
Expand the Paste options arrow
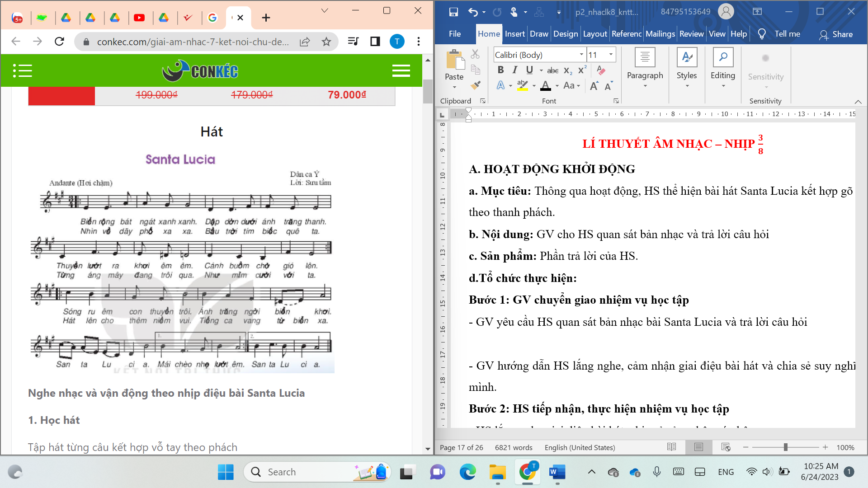455,87
